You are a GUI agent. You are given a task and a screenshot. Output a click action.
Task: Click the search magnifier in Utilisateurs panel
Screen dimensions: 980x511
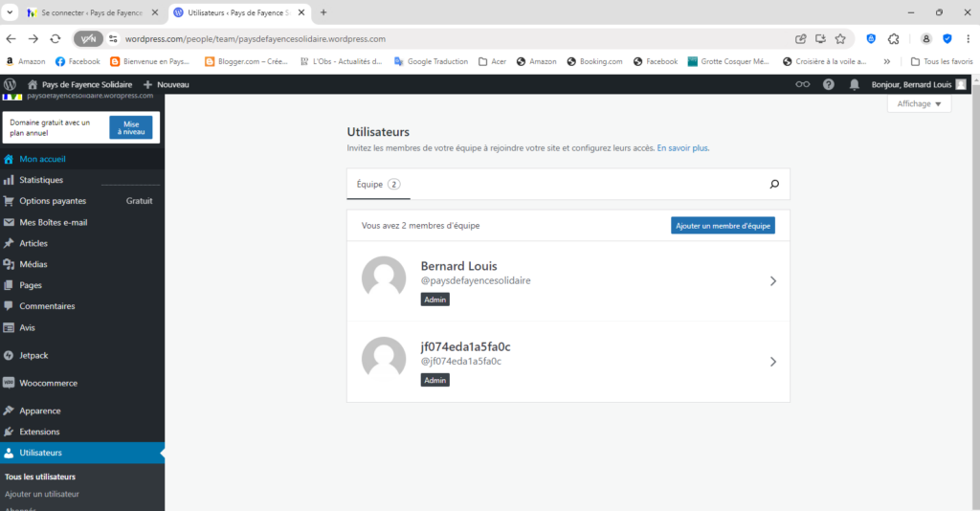(774, 185)
